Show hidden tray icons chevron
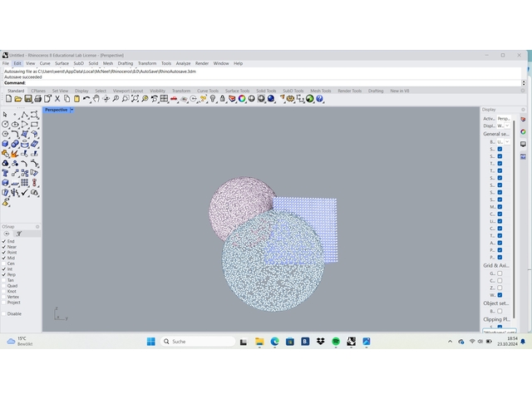The height and width of the screenshot is (399, 532). click(451, 342)
